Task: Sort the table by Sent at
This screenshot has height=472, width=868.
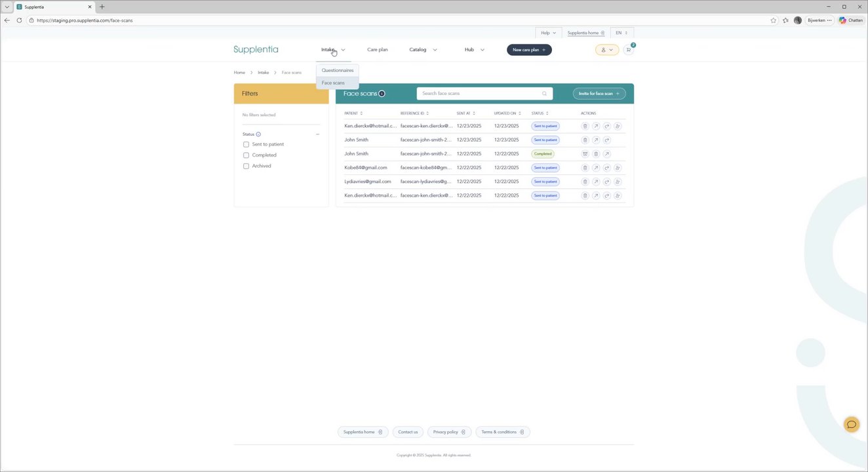Action: pyautogui.click(x=466, y=113)
